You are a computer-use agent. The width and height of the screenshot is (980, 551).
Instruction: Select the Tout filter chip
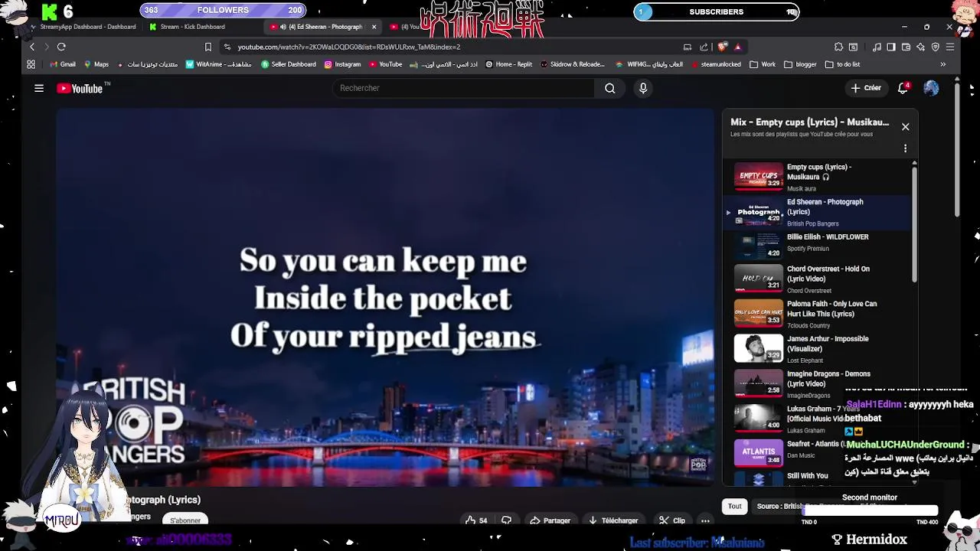[734, 506]
